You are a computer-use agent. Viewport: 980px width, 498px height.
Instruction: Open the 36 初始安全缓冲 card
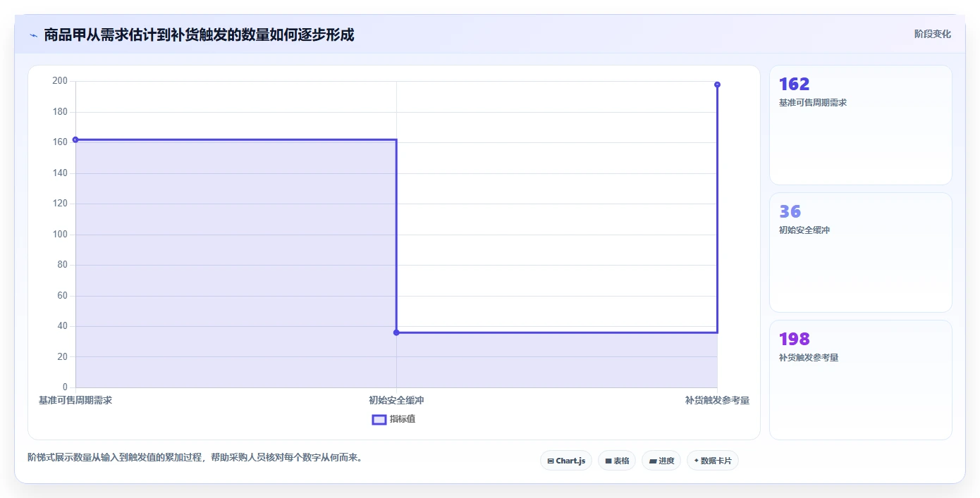click(860, 252)
